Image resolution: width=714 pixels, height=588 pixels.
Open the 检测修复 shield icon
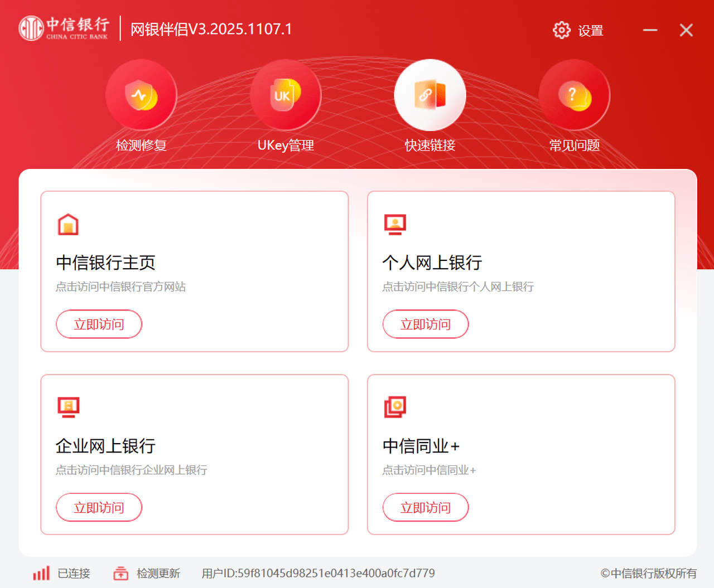[141, 95]
